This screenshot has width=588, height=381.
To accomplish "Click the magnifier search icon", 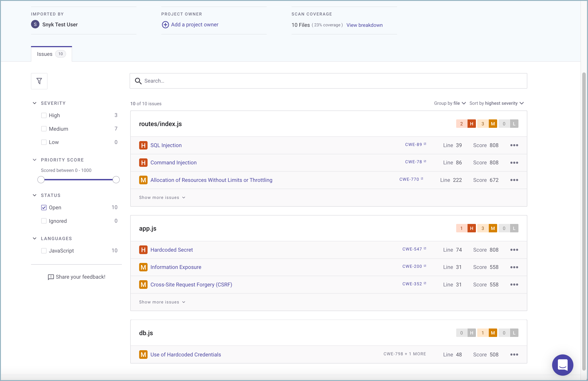I will click(138, 81).
